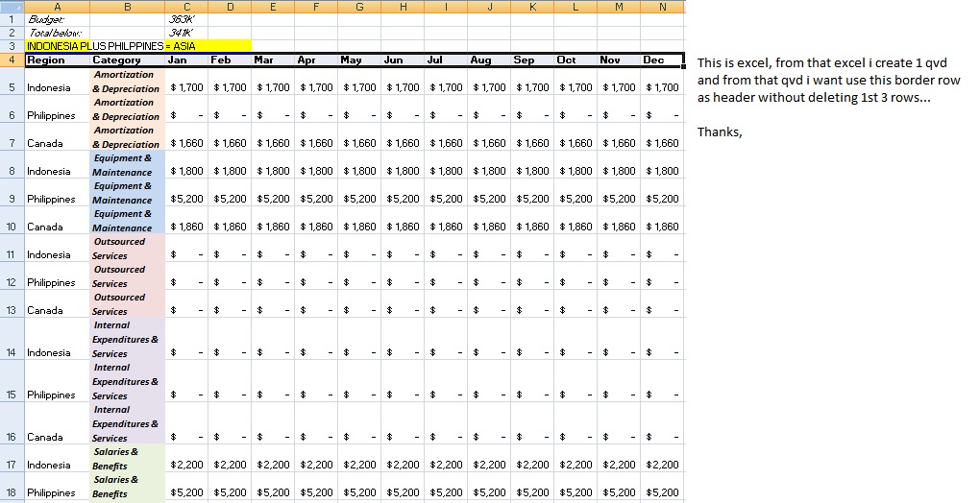The width and height of the screenshot is (980, 503).
Task: Click the Aug header cell
Action: pos(489,60)
